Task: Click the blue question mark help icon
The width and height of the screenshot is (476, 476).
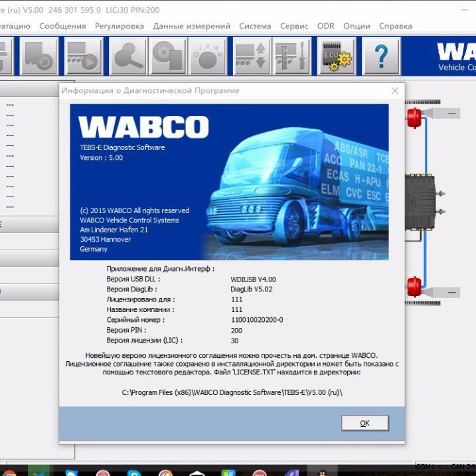Action: point(381,56)
